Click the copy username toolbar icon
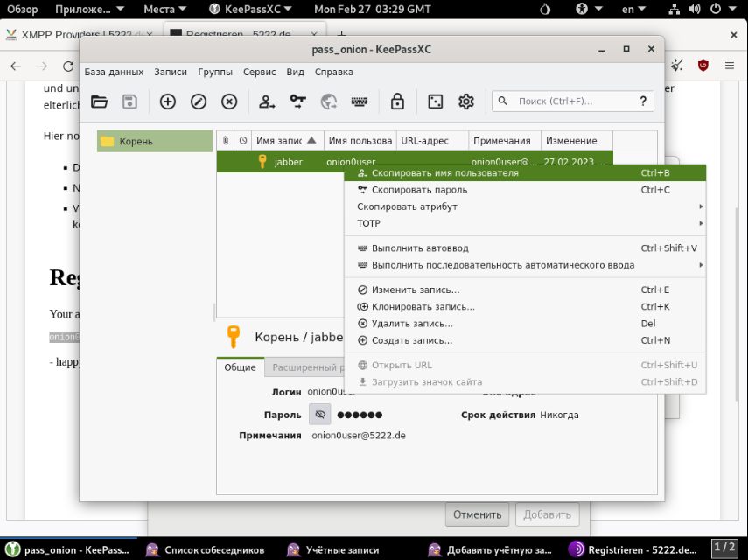Screen dimensions: 748x560 [267, 101]
